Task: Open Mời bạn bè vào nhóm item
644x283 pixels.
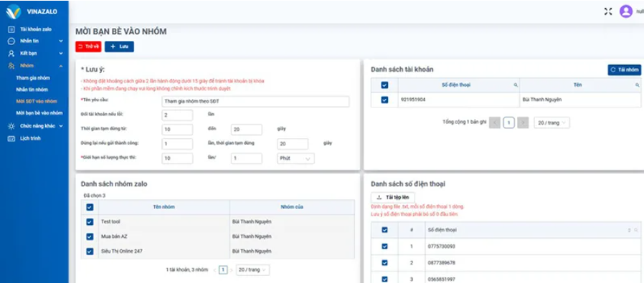Action: pos(39,113)
